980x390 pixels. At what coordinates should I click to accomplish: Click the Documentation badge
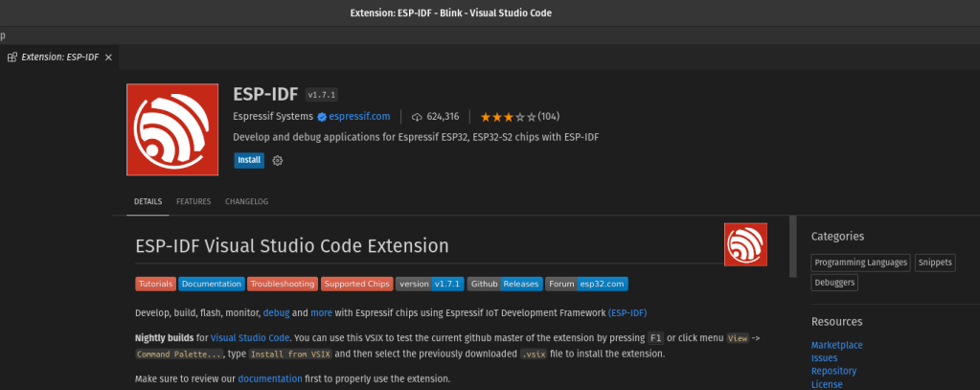click(x=211, y=285)
